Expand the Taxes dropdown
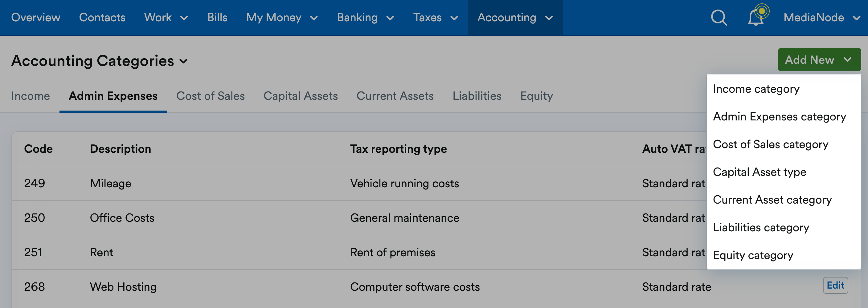This screenshot has width=868, height=308. click(x=436, y=18)
